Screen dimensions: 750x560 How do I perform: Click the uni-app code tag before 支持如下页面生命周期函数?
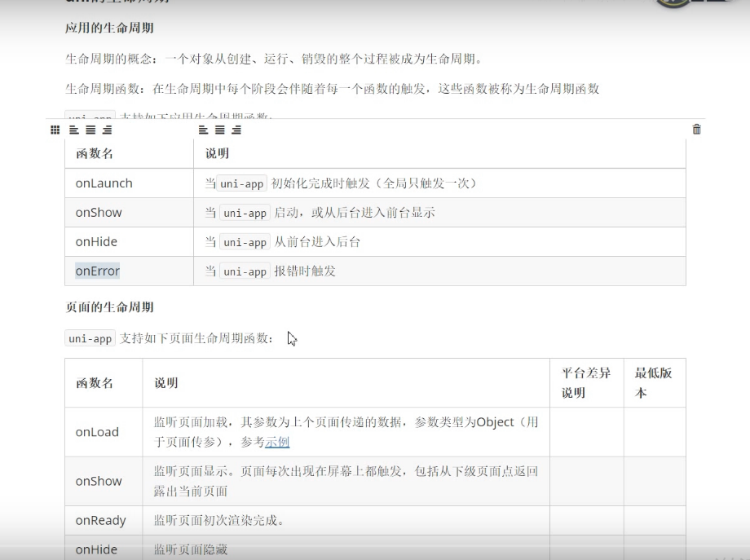(90, 338)
